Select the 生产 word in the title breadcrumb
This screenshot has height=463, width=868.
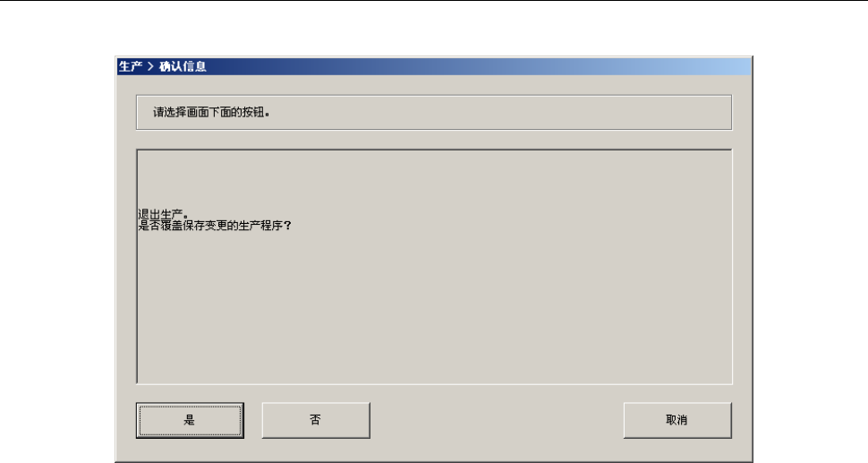130,66
